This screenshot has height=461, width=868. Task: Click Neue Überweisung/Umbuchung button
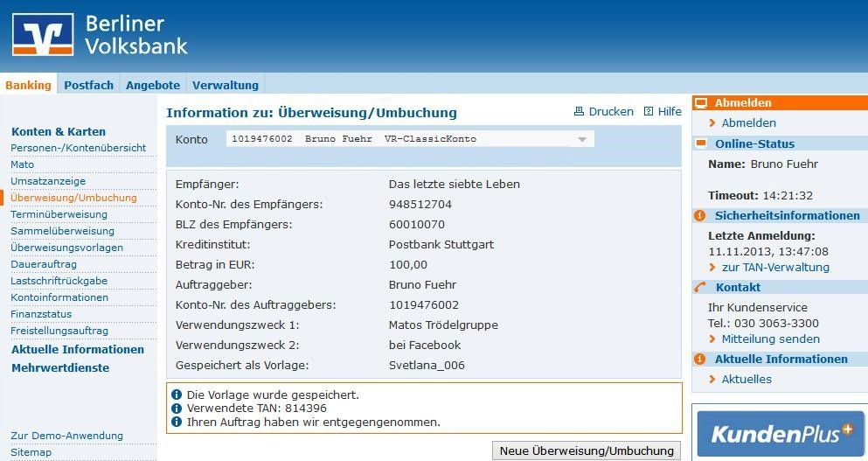coord(587,451)
